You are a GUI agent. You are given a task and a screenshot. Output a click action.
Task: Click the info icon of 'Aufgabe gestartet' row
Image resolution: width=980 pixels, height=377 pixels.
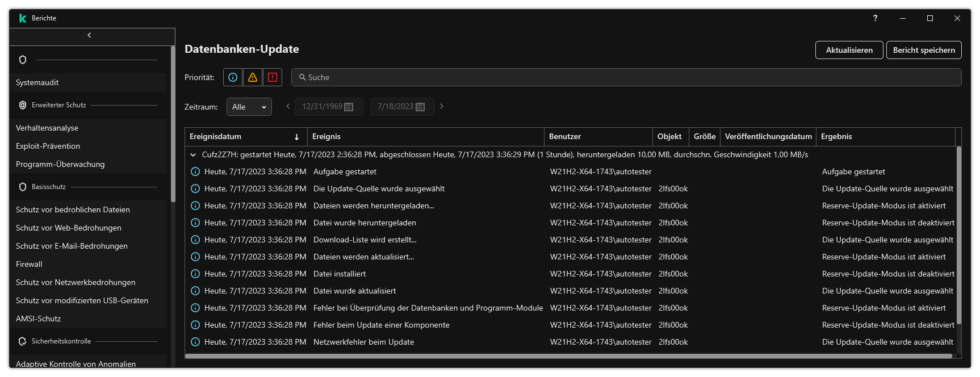[x=195, y=171]
